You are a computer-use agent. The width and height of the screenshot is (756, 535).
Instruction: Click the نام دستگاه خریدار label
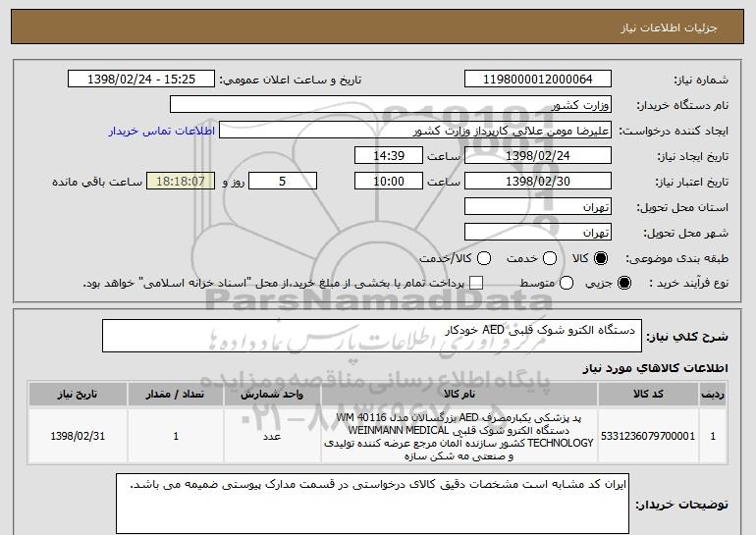coord(682,105)
